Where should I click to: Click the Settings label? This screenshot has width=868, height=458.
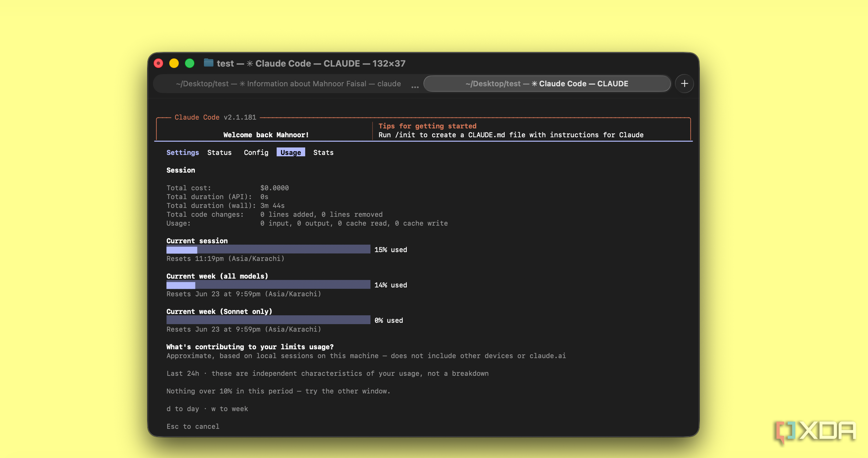(183, 153)
